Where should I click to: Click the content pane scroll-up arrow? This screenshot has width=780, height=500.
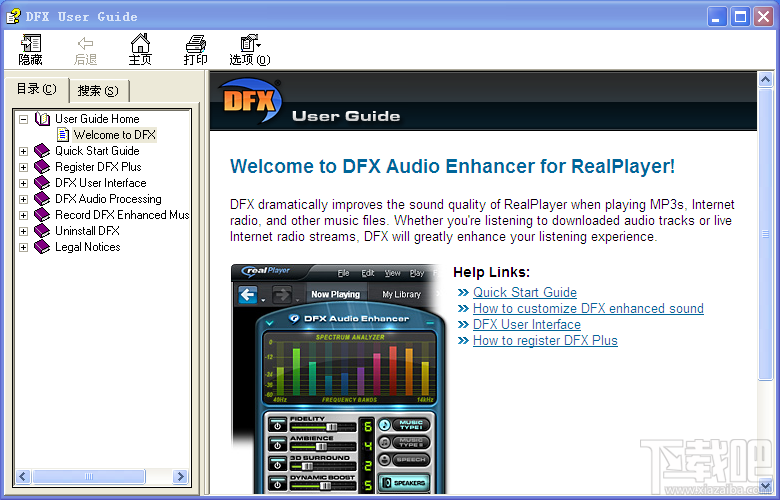coord(765,79)
